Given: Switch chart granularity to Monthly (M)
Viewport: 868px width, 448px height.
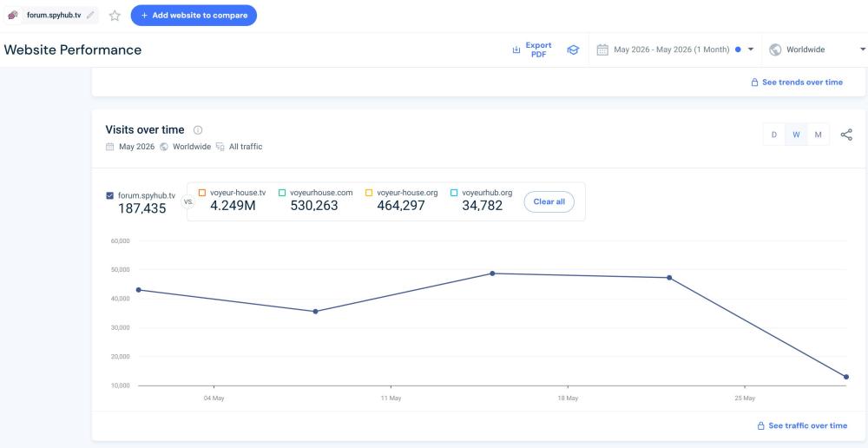Looking at the screenshot, I should [x=819, y=135].
